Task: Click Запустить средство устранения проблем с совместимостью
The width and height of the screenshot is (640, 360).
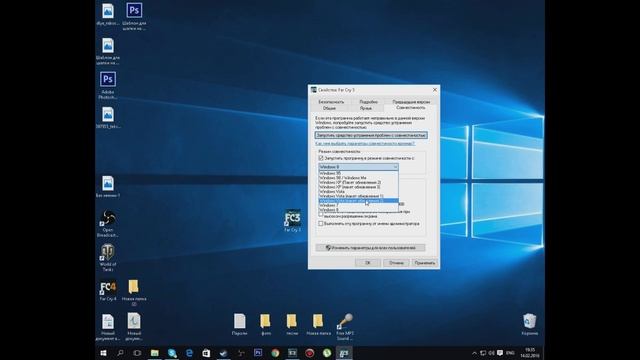Action: [x=371, y=135]
